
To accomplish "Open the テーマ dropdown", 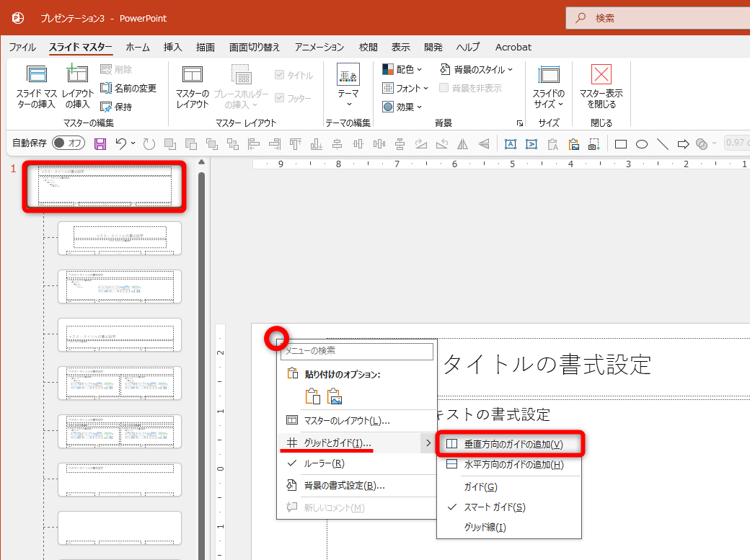I will 348,86.
